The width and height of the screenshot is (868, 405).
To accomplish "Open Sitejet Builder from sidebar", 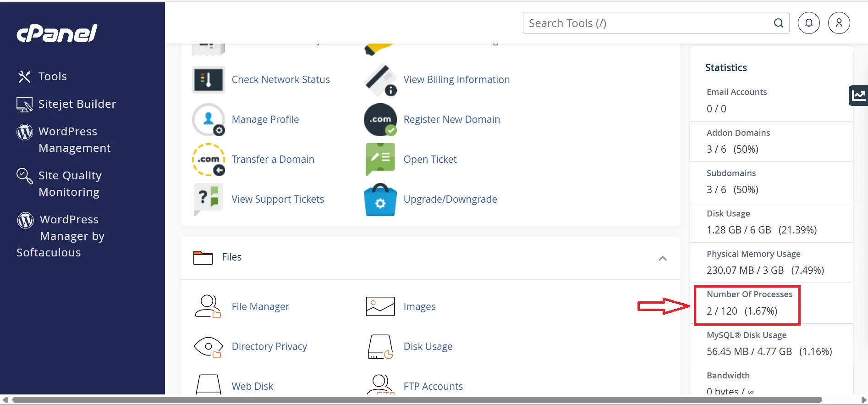I will [77, 104].
